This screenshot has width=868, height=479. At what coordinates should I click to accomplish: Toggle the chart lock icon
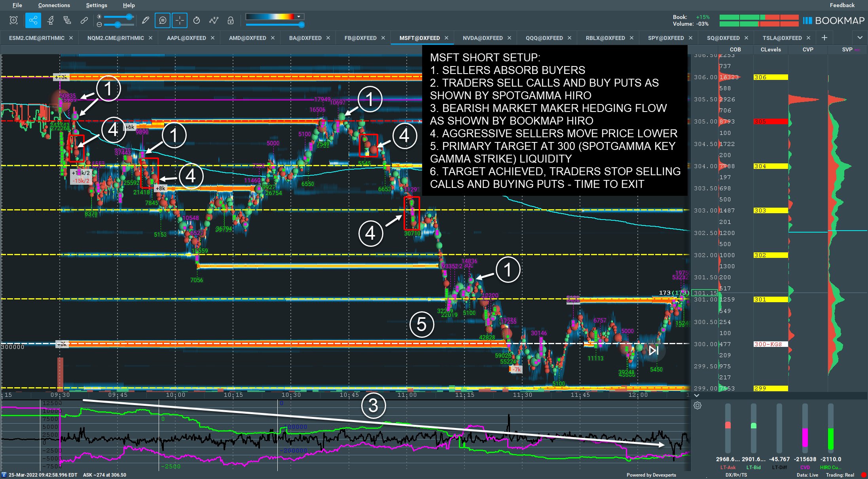(231, 20)
